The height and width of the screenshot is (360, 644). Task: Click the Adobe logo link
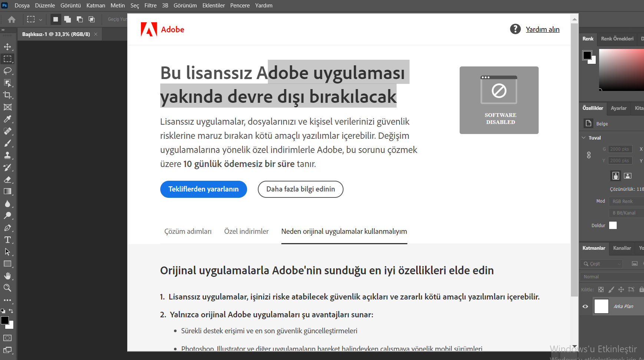click(162, 29)
